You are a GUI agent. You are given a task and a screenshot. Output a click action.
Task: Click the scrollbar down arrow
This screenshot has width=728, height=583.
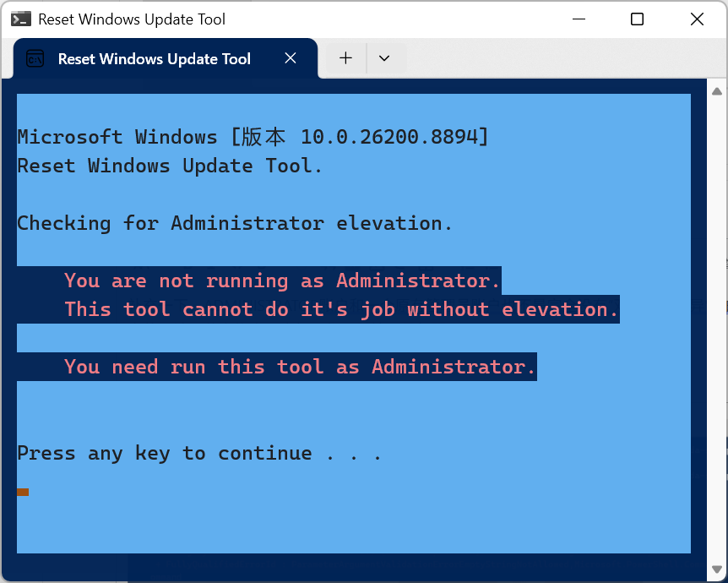pyautogui.click(x=717, y=569)
